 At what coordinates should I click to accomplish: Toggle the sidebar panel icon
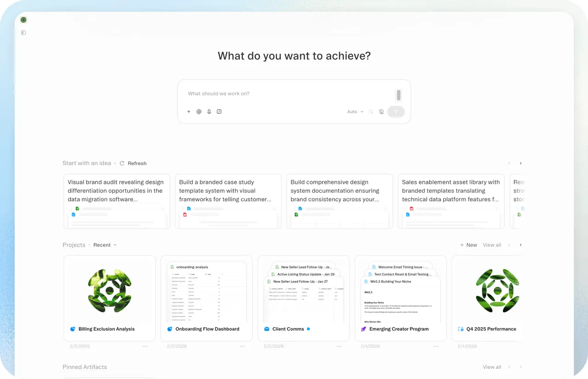(x=23, y=33)
